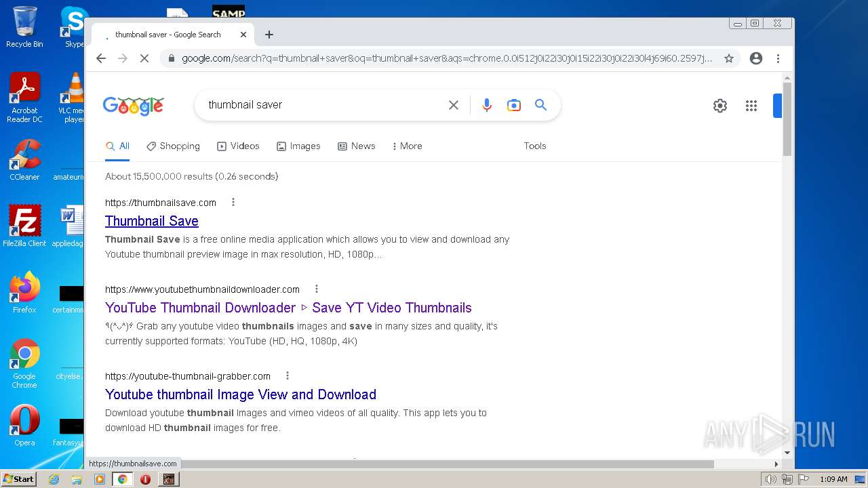Clear the Google search box text

454,105
